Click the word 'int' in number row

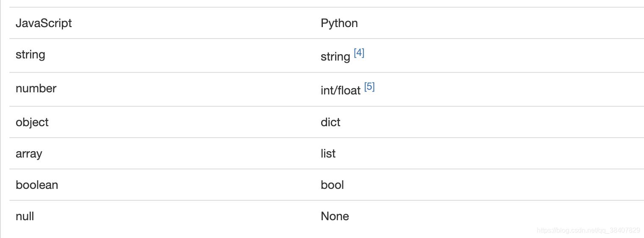point(328,90)
